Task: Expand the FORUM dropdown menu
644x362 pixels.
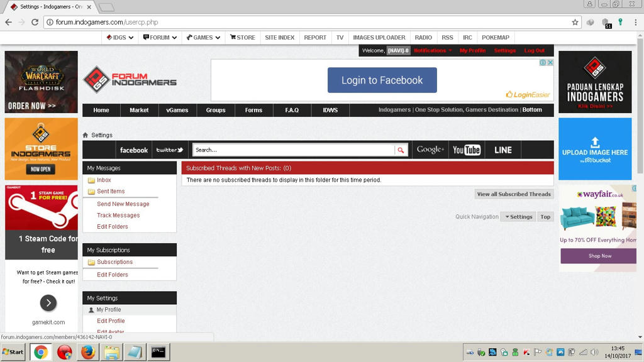Action: click(x=160, y=37)
